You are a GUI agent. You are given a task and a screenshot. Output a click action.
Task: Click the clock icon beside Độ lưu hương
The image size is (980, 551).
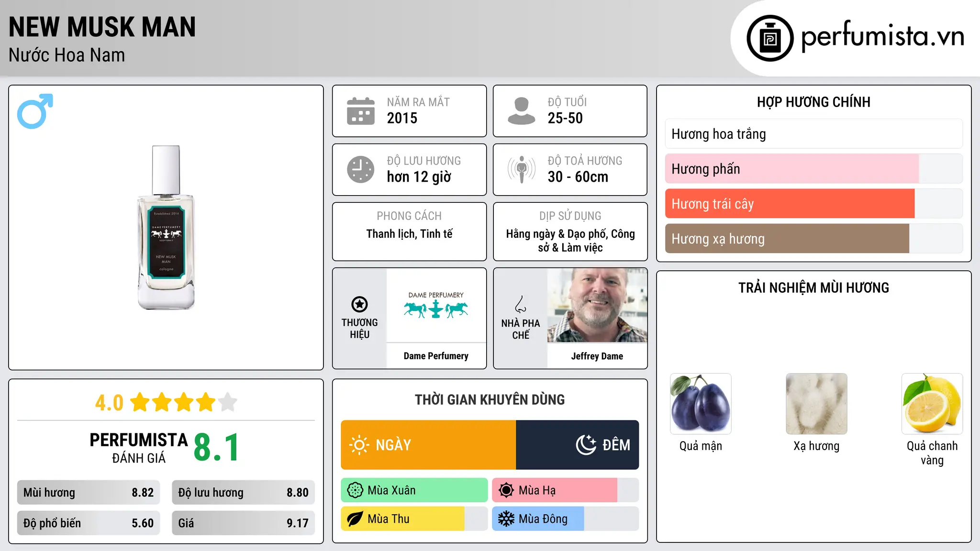pos(361,169)
